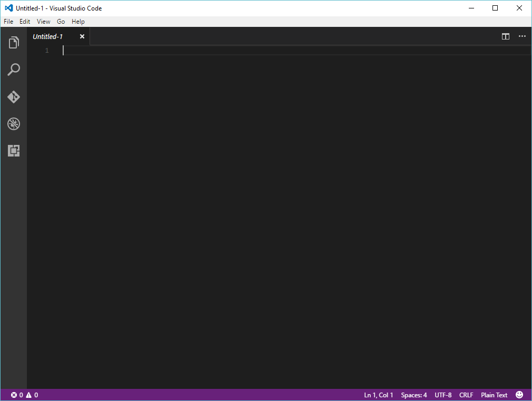
Task: Click the errors and warnings count
Action: pos(24,395)
